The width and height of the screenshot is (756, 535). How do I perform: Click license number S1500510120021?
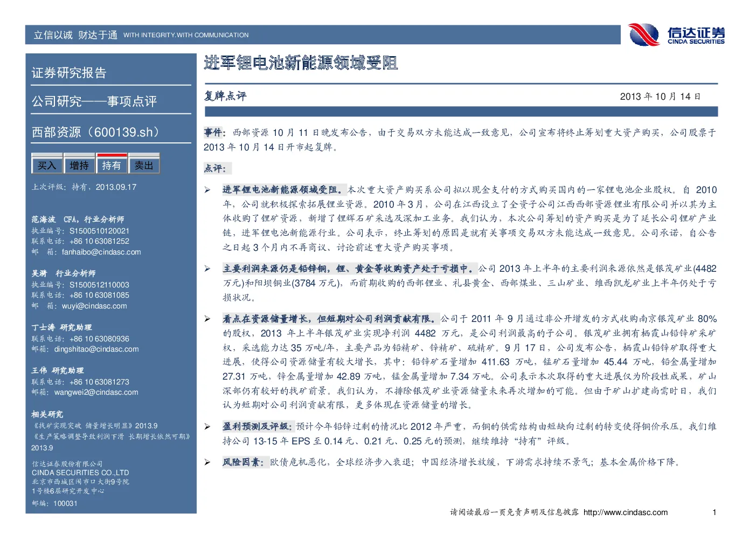click(99, 231)
